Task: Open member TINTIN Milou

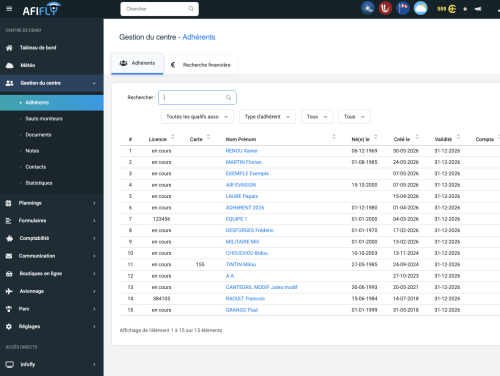Action: click(x=241, y=264)
